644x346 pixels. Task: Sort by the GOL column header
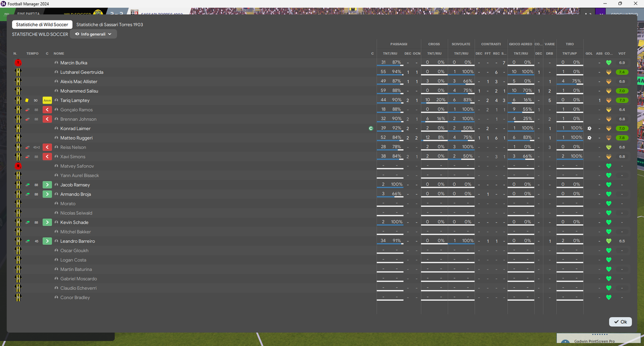589,53
